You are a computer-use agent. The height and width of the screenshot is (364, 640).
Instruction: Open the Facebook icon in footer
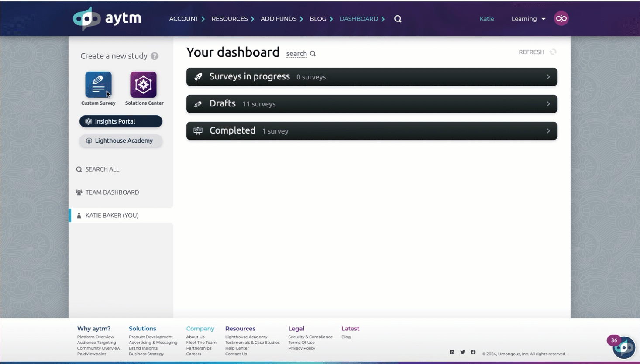pyautogui.click(x=473, y=352)
